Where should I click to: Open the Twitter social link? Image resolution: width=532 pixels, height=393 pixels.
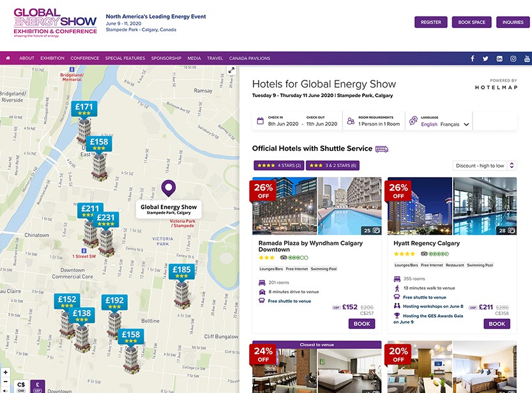click(x=485, y=59)
